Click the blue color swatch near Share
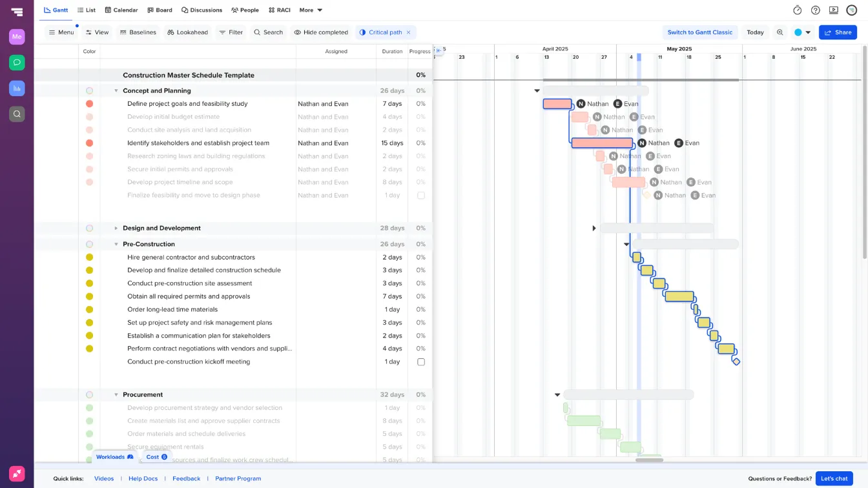 [x=799, y=32]
